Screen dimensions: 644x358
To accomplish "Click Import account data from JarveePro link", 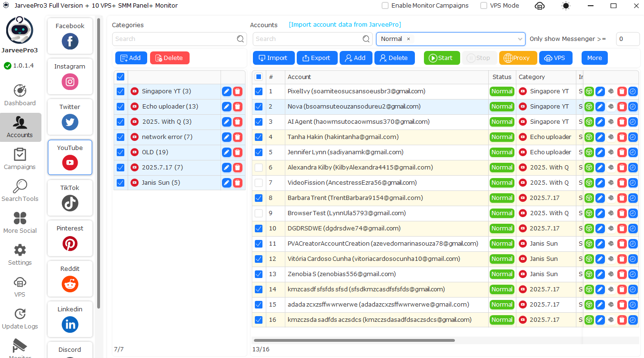I will point(345,25).
